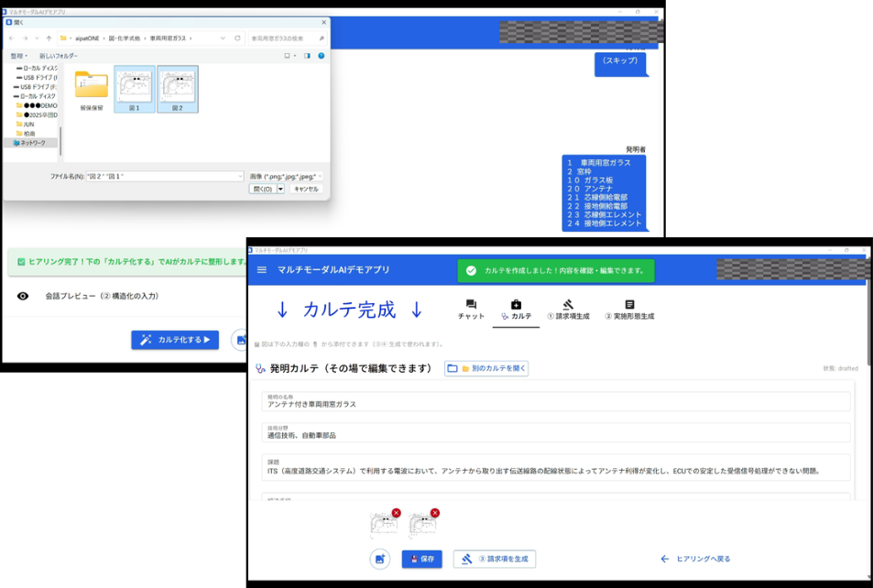Select the 柏商 folder in navigation tree
The image size is (873, 588).
(x=27, y=134)
